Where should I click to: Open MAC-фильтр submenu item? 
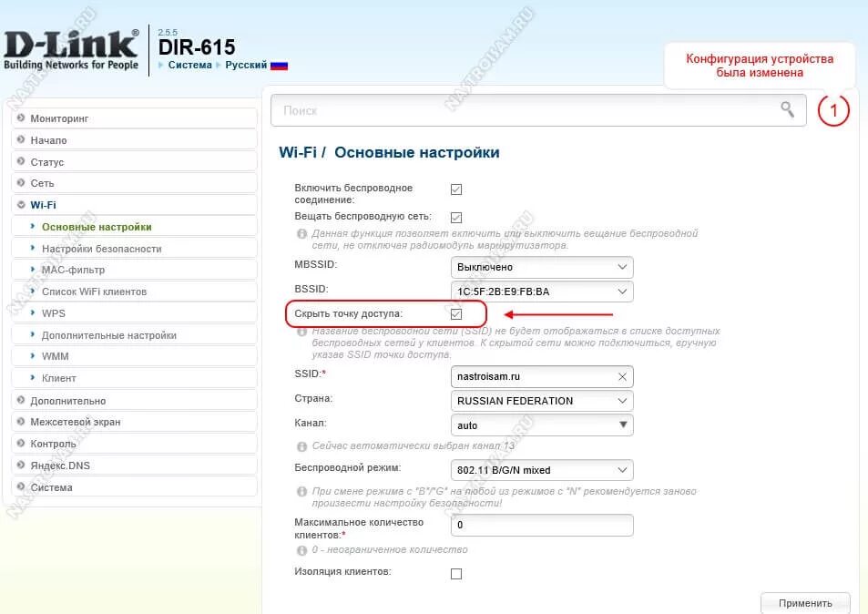134,270
